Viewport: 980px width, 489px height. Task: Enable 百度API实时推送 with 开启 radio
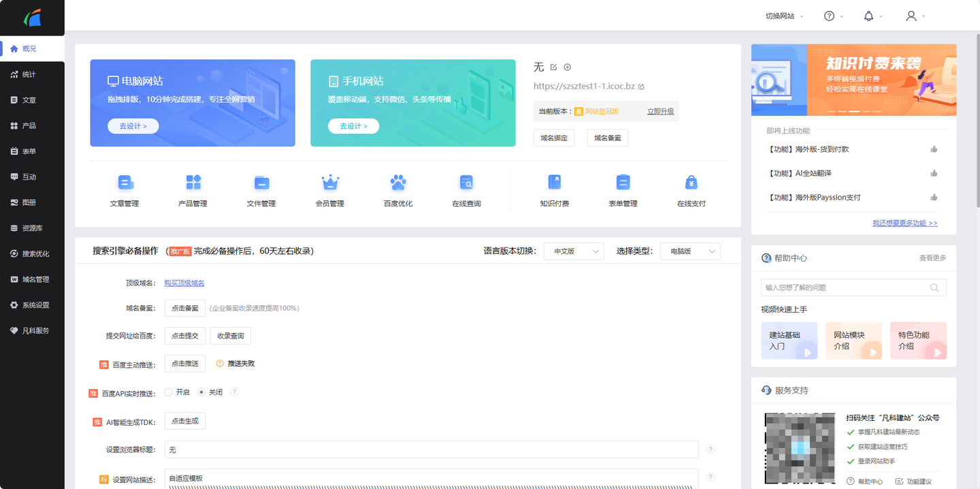pos(169,392)
